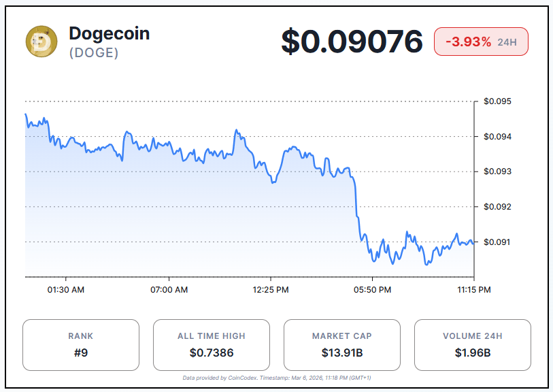Click the 01:30 AM time axis label
The height and width of the screenshot is (392, 553).
coord(67,290)
